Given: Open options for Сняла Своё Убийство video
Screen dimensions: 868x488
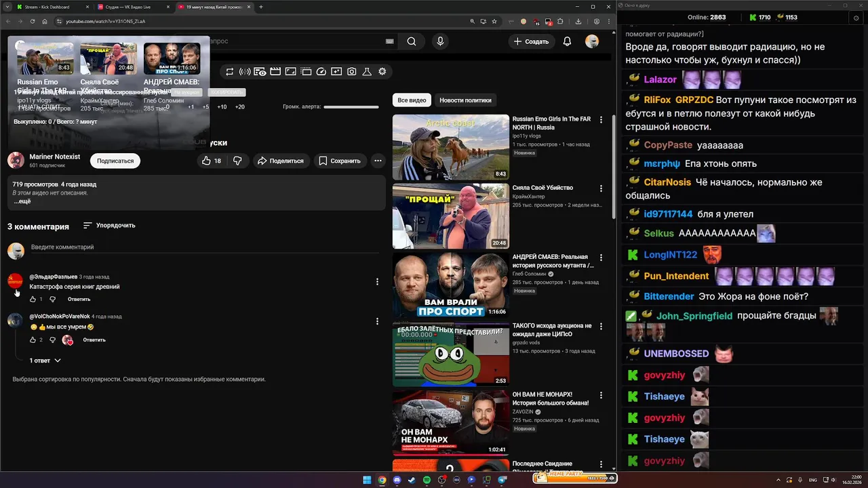Looking at the screenshot, I should click(x=601, y=188).
